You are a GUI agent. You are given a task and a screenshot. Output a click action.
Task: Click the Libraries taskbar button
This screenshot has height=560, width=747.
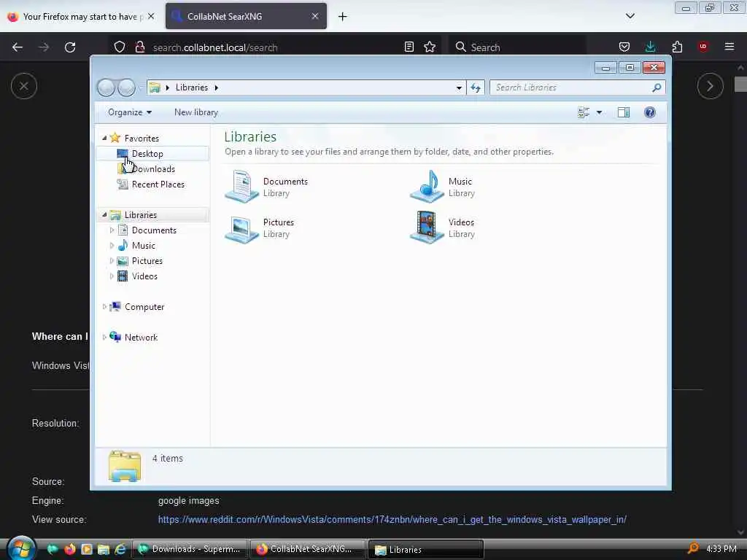[x=426, y=549]
